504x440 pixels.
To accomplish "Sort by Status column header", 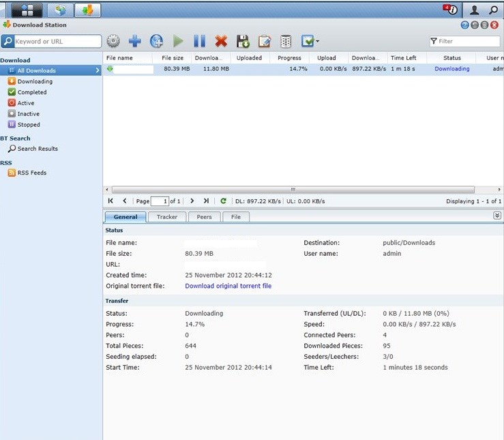I will (452, 58).
